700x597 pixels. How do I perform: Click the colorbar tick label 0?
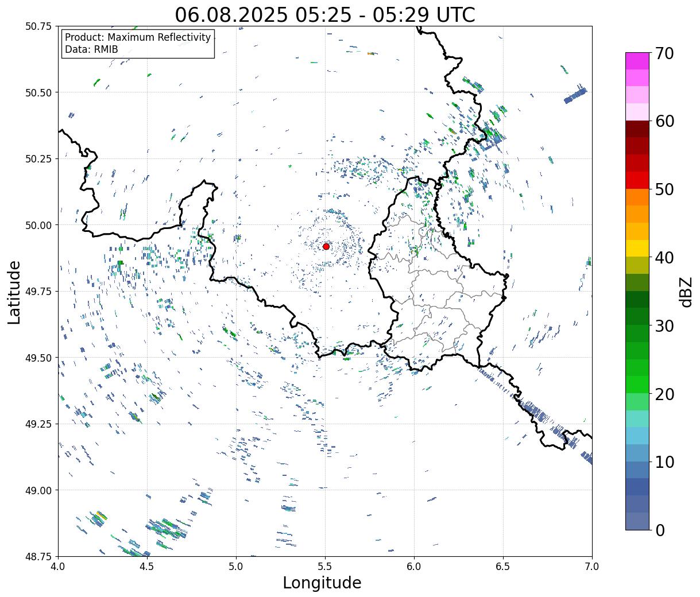660,530
